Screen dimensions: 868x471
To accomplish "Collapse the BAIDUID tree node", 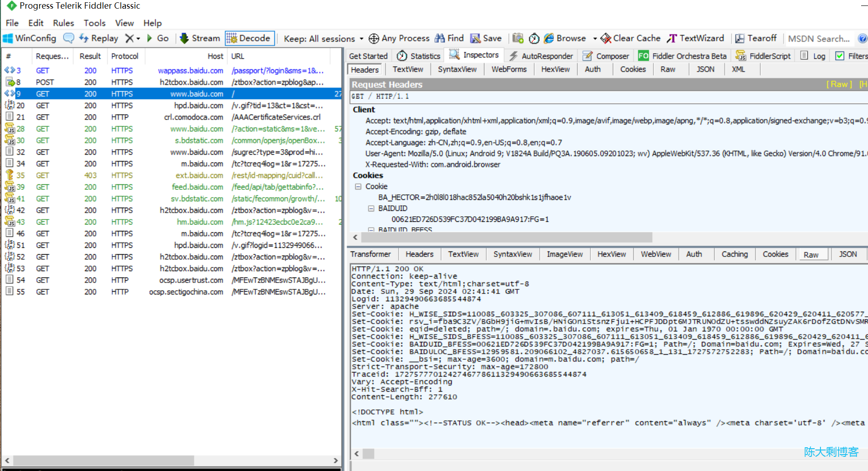I will click(x=371, y=209).
